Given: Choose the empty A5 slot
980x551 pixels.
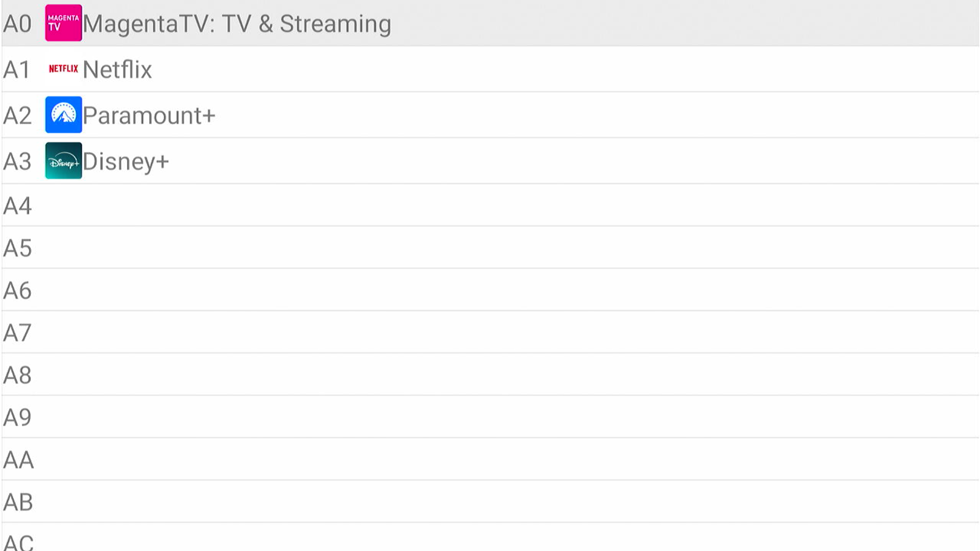Looking at the screenshot, I should pyautogui.click(x=490, y=248).
